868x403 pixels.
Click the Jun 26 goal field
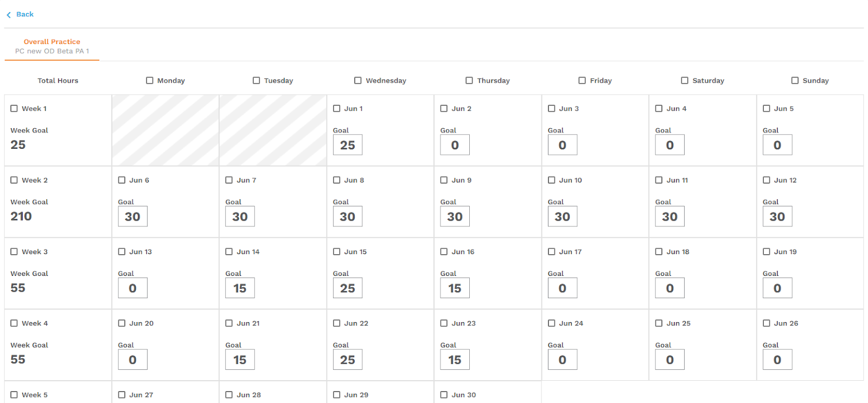click(777, 360)
